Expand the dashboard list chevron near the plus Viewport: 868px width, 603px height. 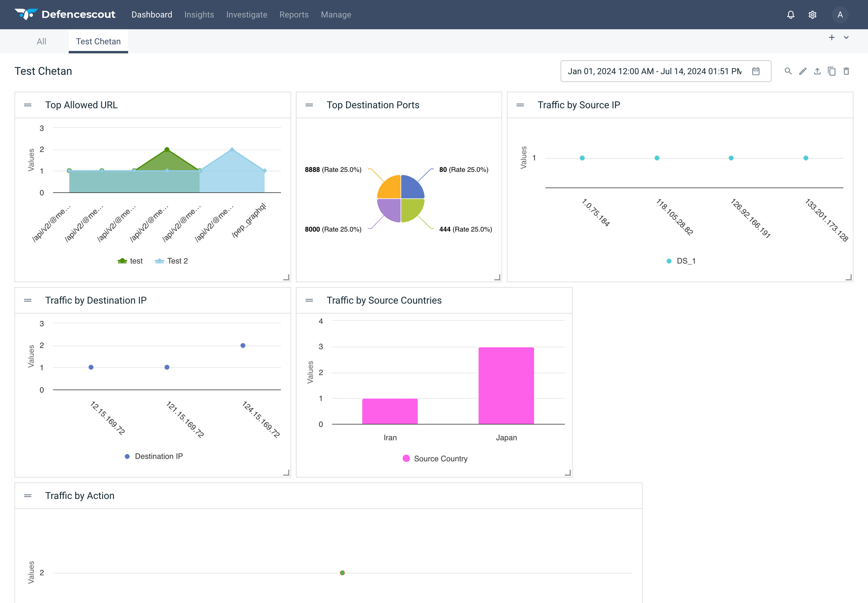click(x=846, y=37)
